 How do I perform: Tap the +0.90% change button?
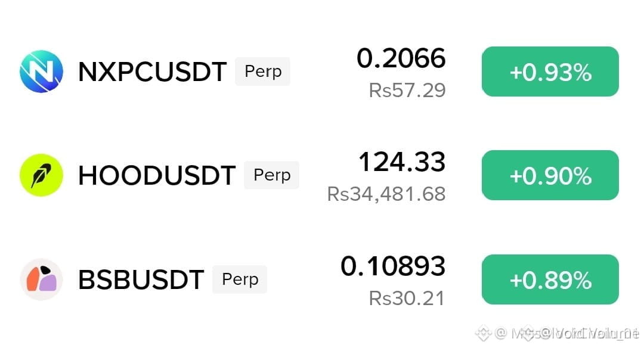550,175
